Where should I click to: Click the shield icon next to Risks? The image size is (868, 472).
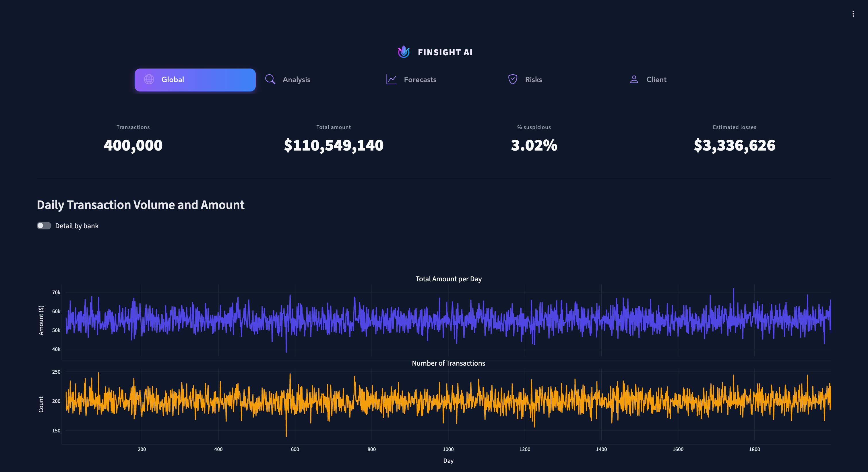[x=512, y=79]
